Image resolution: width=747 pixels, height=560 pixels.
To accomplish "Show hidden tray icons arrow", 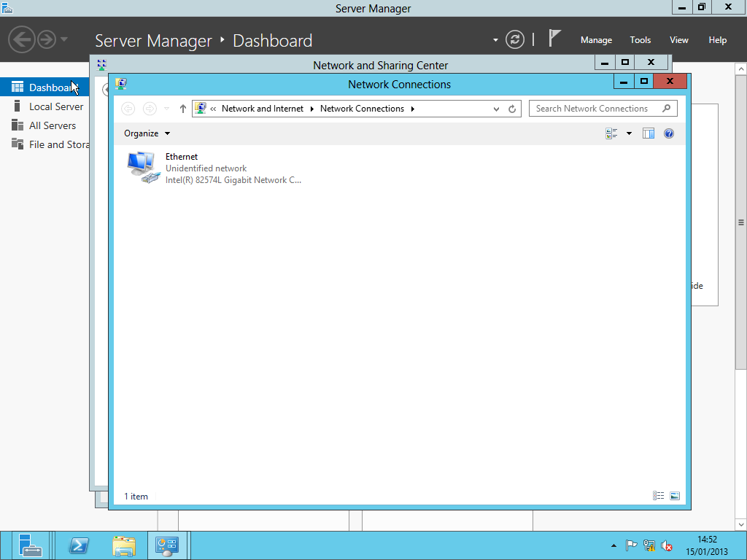I will [x=614, y=545].
